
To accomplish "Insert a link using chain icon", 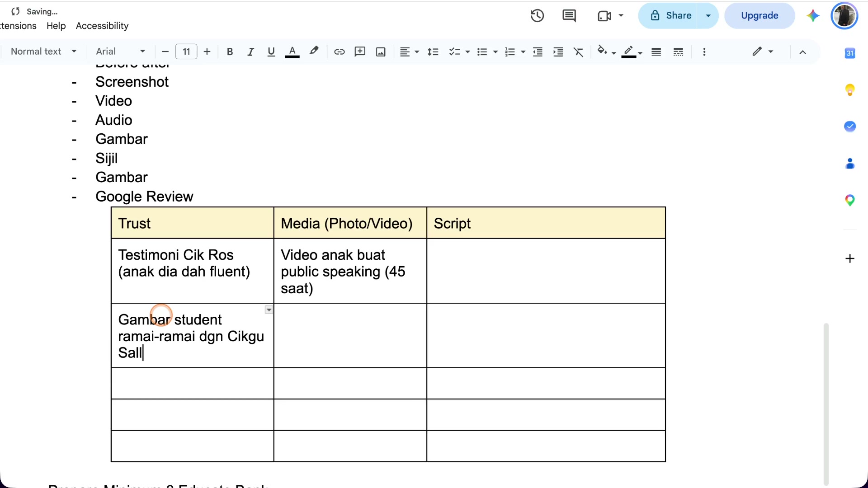I will pyautogui.click(x=339, y=52).
